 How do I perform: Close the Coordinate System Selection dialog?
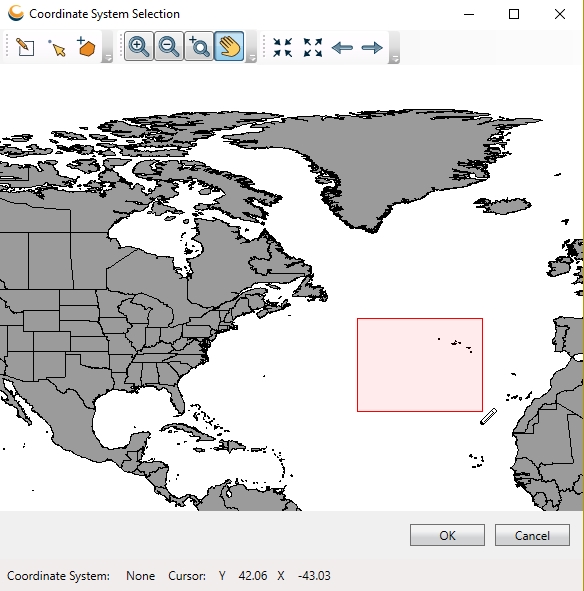point(560,14)
